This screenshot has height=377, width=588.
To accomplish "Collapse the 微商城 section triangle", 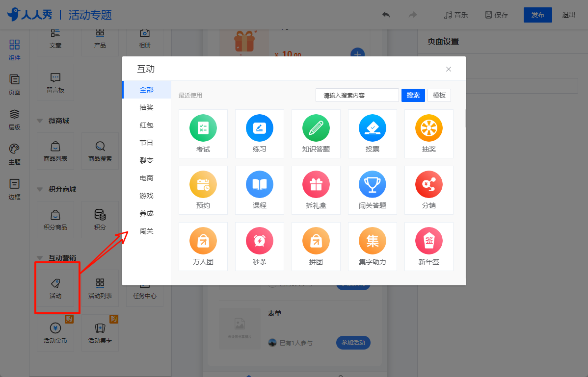I will tap(40, 121).
